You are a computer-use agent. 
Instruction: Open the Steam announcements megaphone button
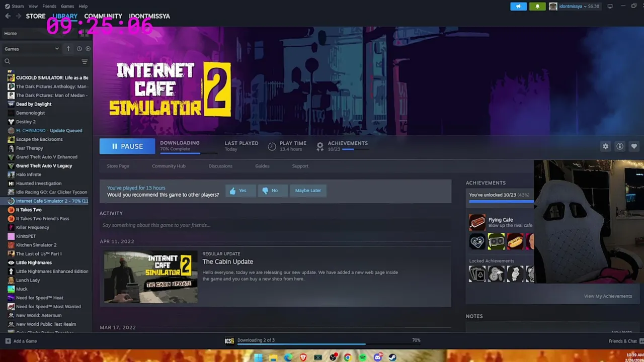pyautogui.click(x=518, y=7)
